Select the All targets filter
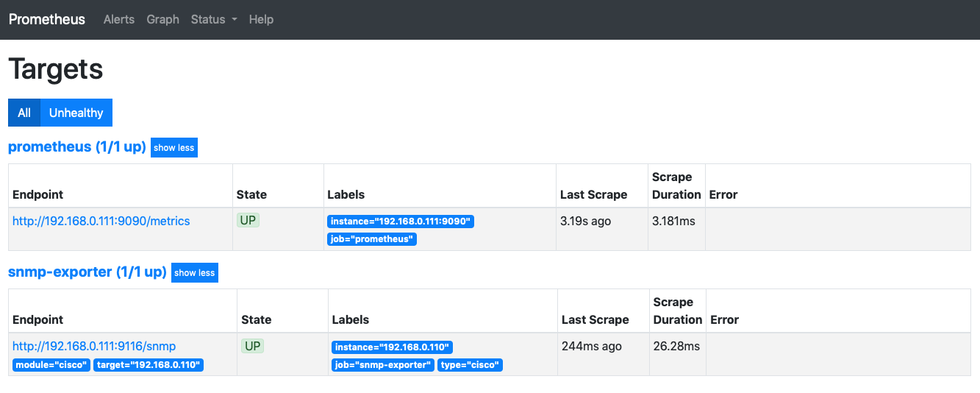The width and height of the screenshot is (980, 393). click(24, 113)
